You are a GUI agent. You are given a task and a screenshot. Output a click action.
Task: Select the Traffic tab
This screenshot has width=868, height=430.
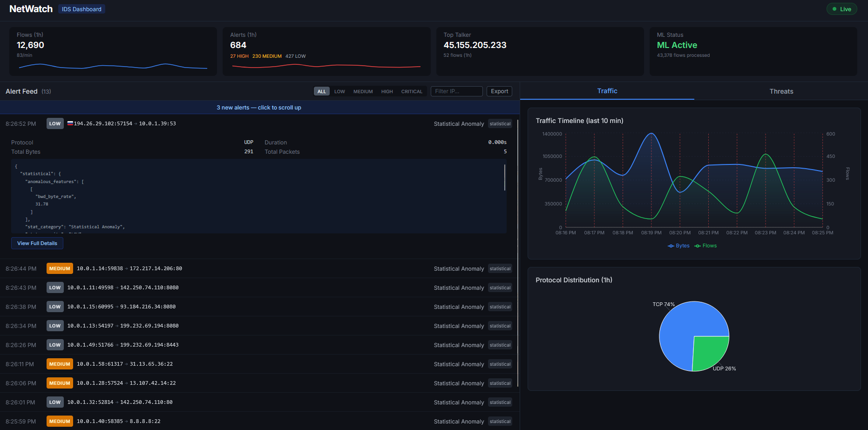pyautogui.click(x=607, y=91)
